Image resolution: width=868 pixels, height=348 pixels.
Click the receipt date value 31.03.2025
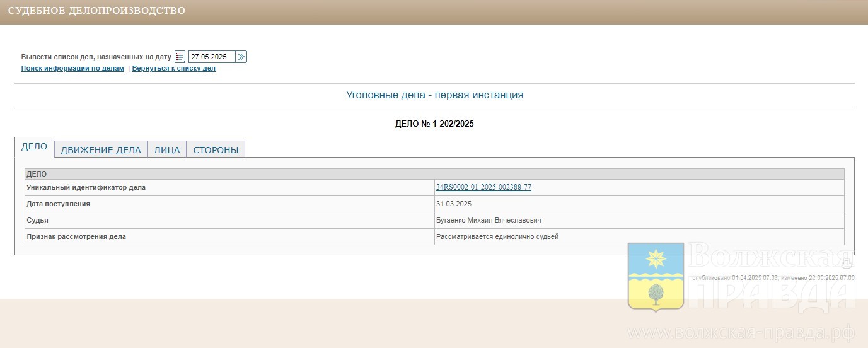tap(453, 204)
